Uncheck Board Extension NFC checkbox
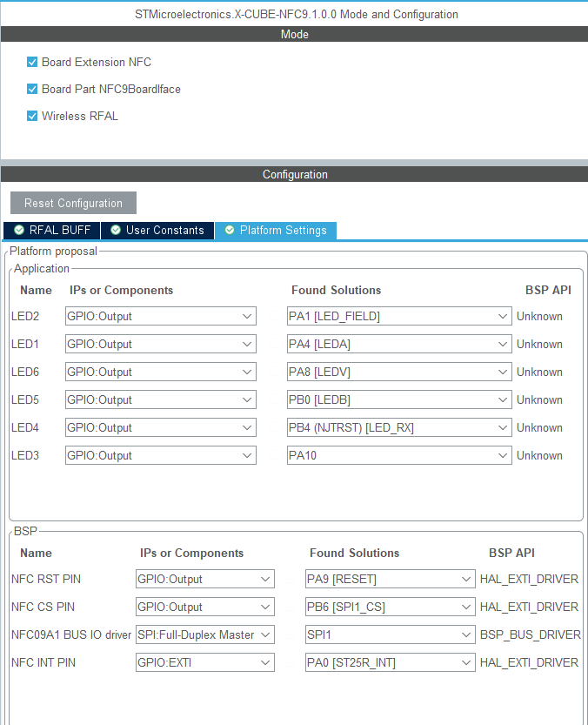 32,62
